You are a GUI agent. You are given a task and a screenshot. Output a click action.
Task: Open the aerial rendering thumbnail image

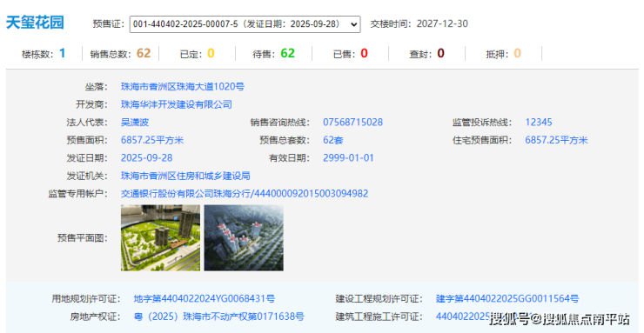tap(244, 238)
